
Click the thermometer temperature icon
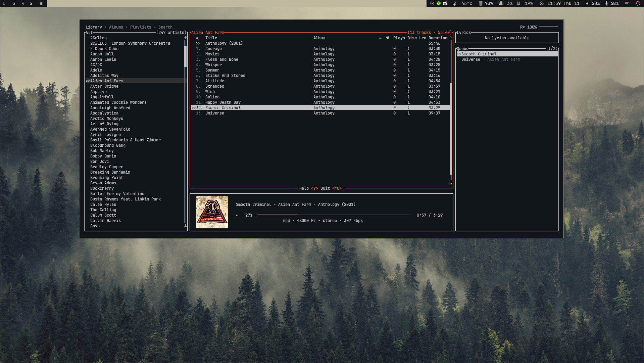[x=455, y=3]
